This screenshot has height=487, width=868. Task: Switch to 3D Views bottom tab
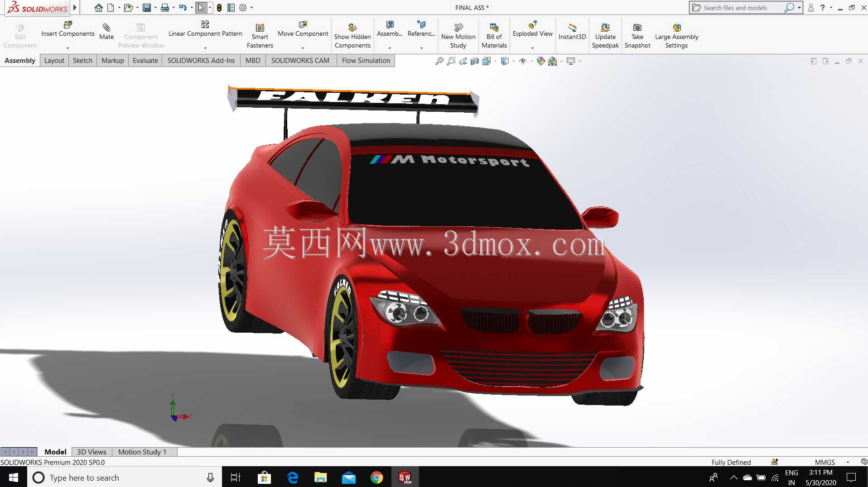(92, 452)
